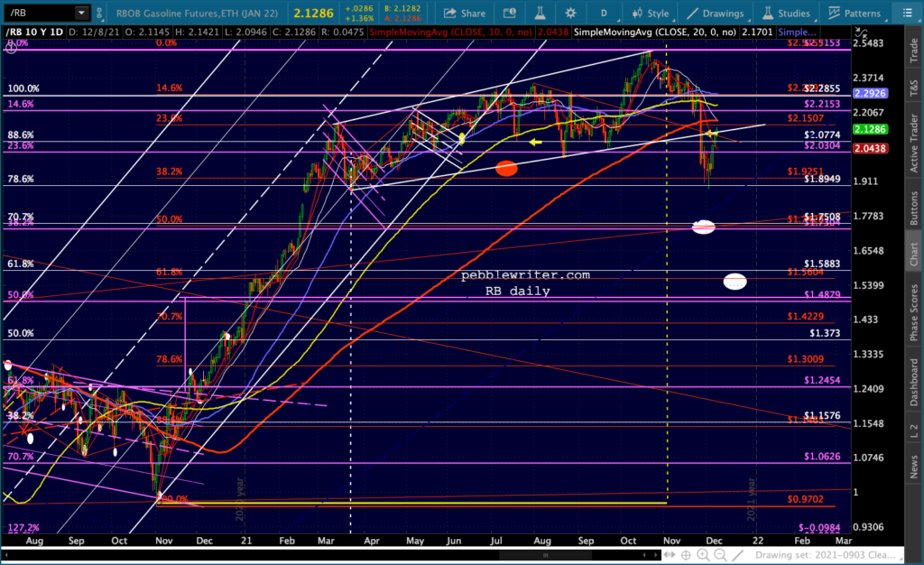Viewport: 924px width, 565px height.
Task: Zoom out with the magnifier minus icon
Action: tap(720, 554)
